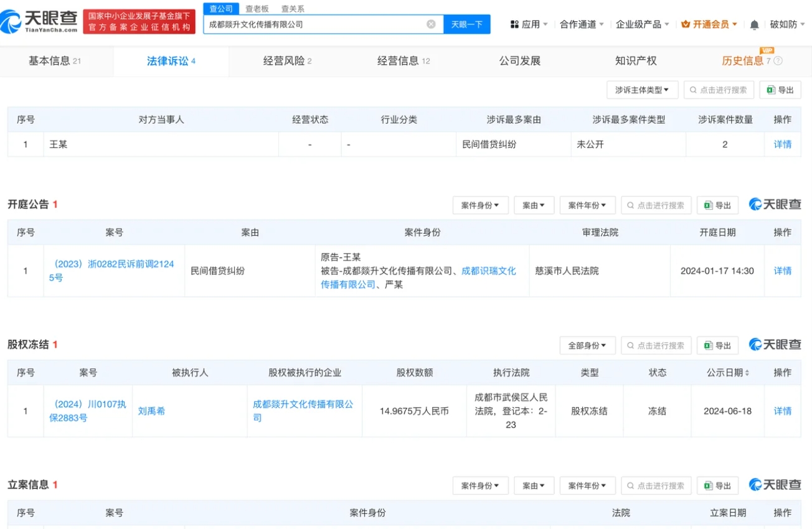
Task: Click the search magnifier in 开庭公告 search box
Action: click(631, 205)
